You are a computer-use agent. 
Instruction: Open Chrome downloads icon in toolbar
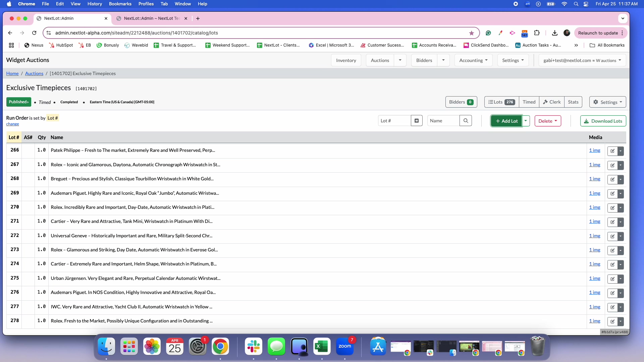click(555, 33)
